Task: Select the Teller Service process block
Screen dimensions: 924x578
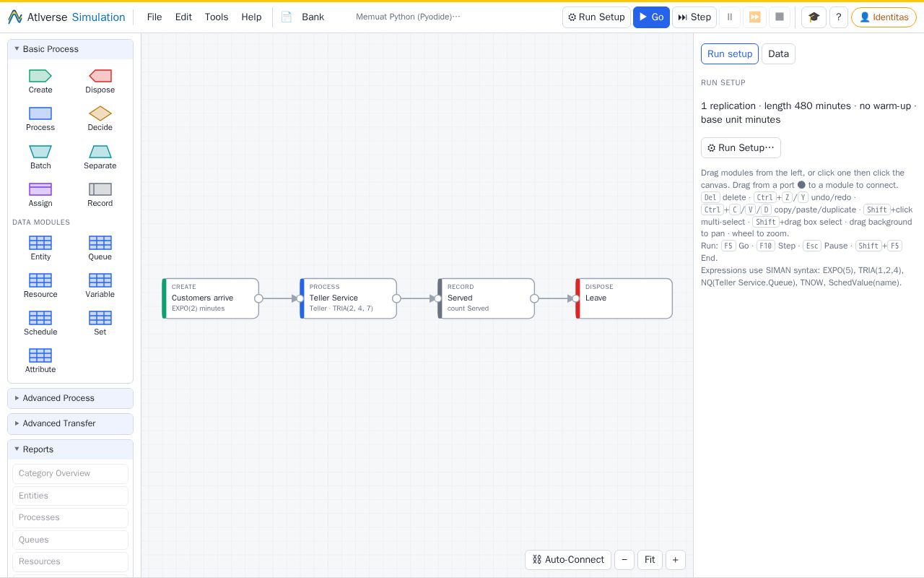Action: [349, 298]
